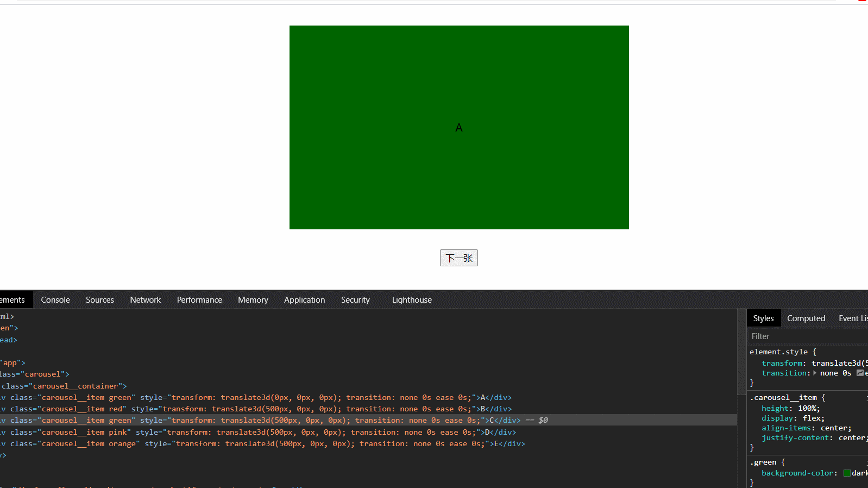Switch to the Console tab
This screenshot has height=488, width=868.
tap(55, 300)
